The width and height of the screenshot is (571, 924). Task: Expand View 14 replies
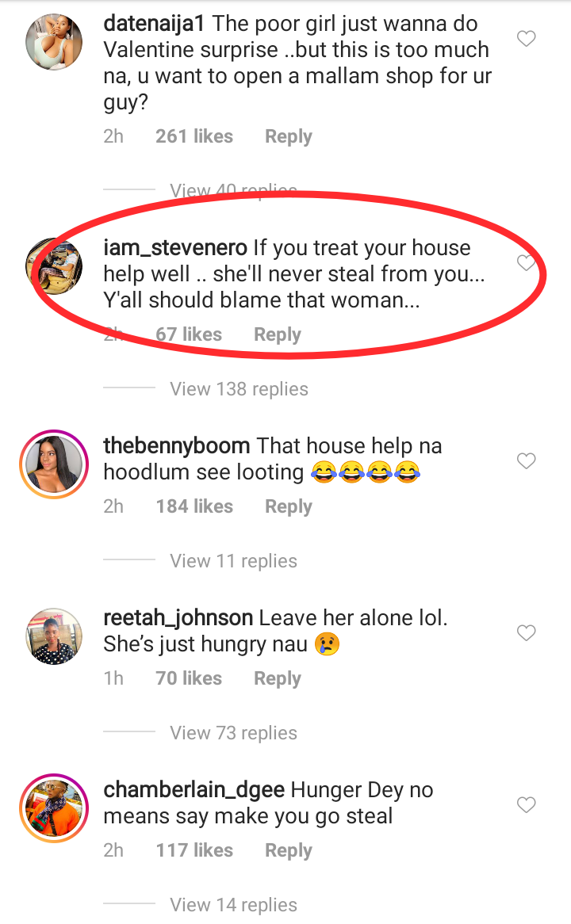pos(234,905)
